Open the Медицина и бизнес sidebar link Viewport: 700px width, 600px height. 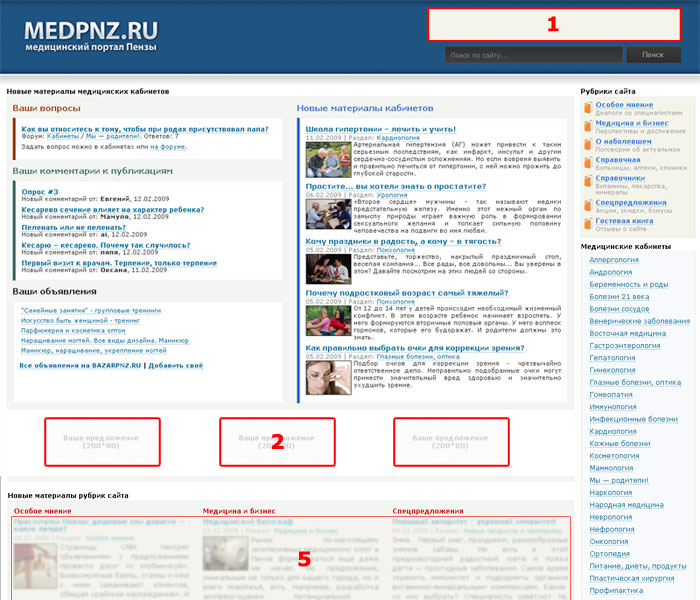[632, 123]
